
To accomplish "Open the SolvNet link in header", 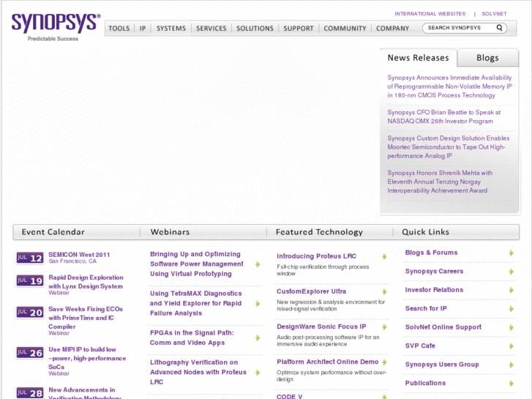I will (494, 14).
